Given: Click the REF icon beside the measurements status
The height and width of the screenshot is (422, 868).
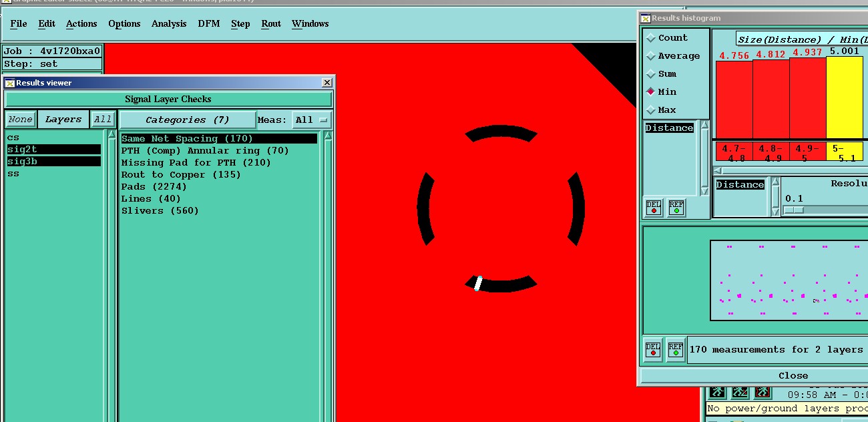Looking at the screenshot, I should [676, 349].
